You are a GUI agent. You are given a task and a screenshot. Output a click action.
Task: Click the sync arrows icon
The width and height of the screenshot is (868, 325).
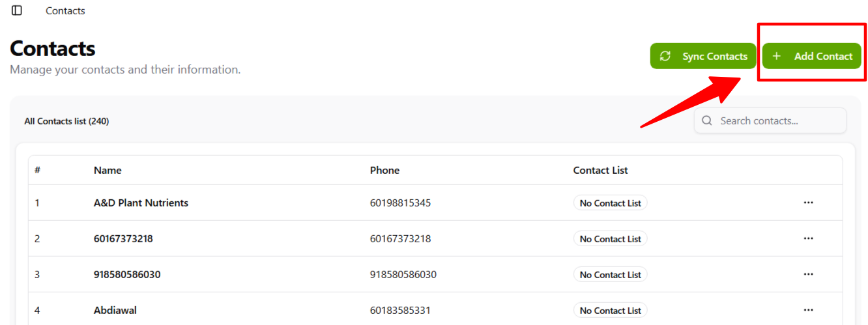click(x=665, y=56)
